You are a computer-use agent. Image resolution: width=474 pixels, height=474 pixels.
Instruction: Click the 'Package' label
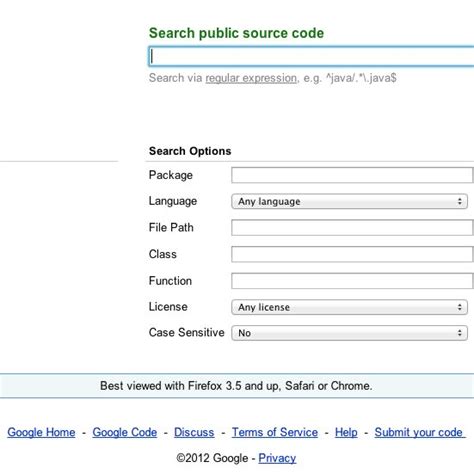click(171, 175)
